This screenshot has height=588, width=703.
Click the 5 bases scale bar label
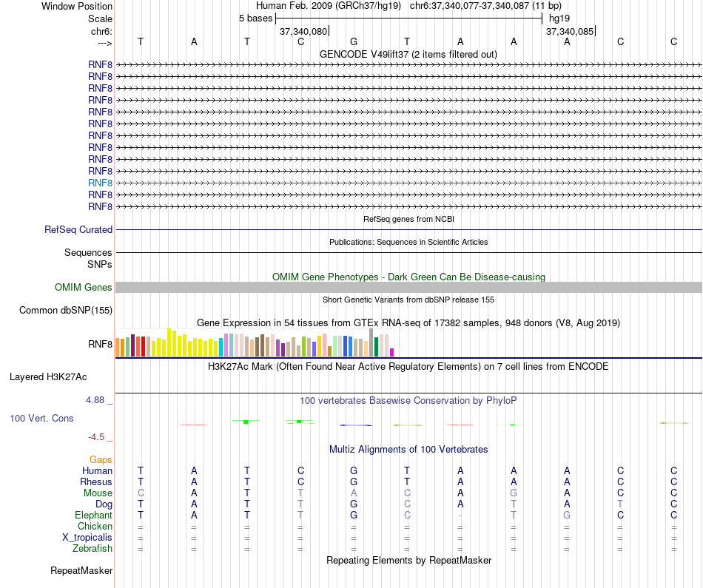click(255, 18)
